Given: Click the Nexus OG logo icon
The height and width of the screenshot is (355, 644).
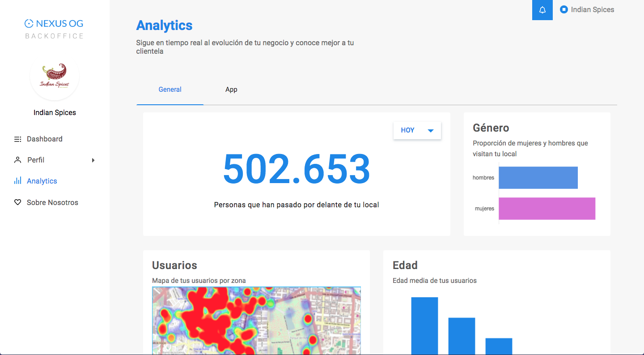Looking at the screenshot, I should pos(29,24).
